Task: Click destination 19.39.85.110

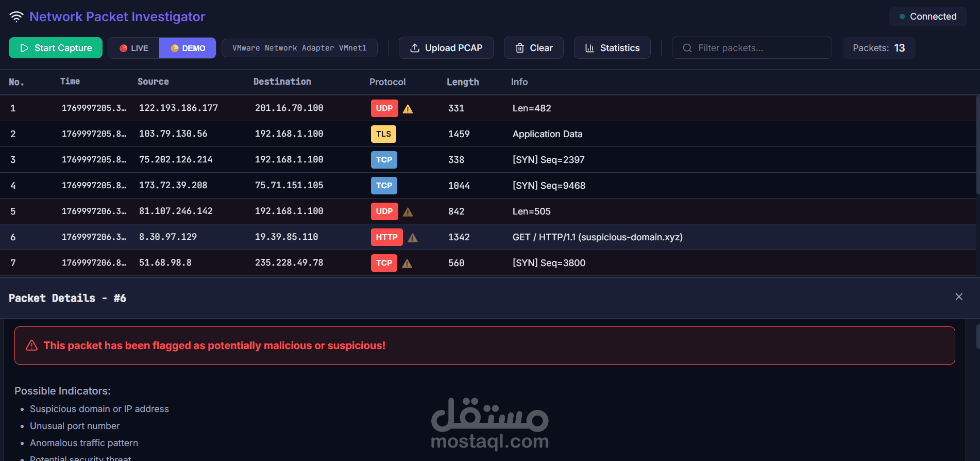Action: tap(286, 237)
